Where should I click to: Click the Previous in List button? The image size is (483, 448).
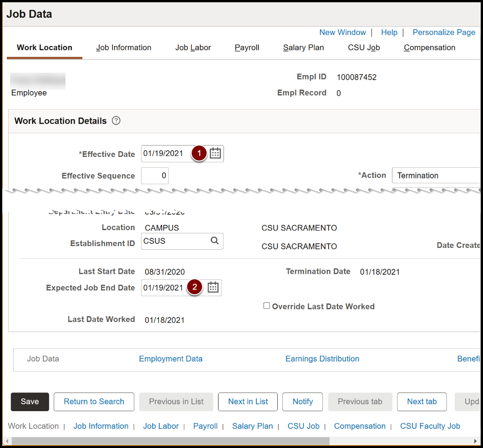click(x=176, y=402)
